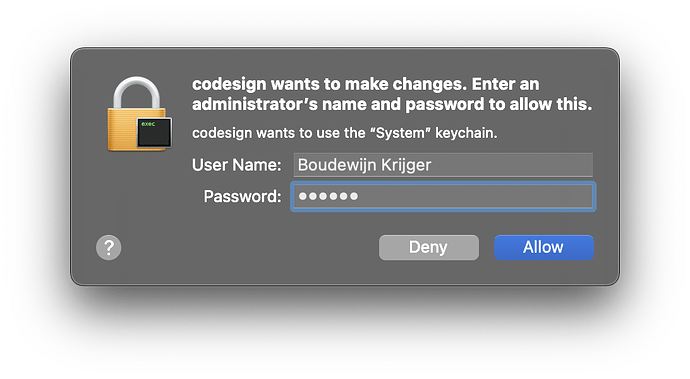
Task: Allow codesign to make changes
Action: (x=544, y=247)
